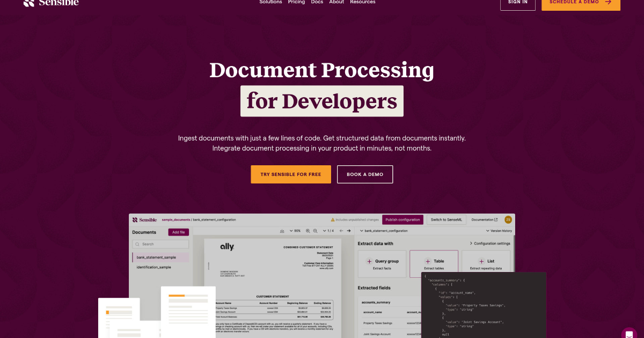Click the Book a Demo button
This screenshot has height=338, width=644.
365,174
